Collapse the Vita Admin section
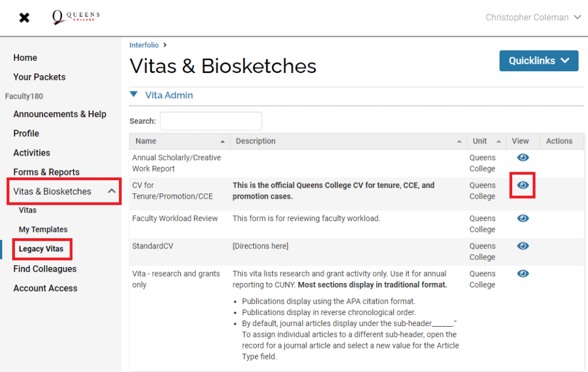The height and width of the screenshot is (372, 588). tap(134, 95)
